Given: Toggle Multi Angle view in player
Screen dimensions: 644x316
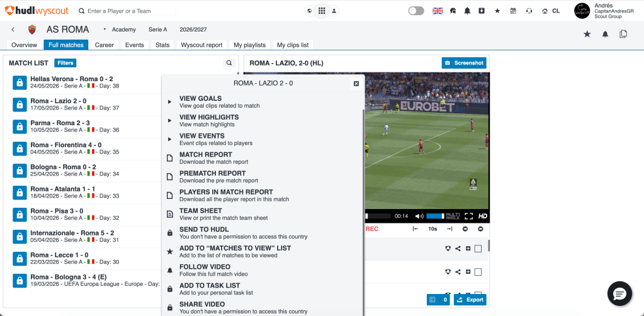Looking at the screenshot, I should tap(453, 216).
